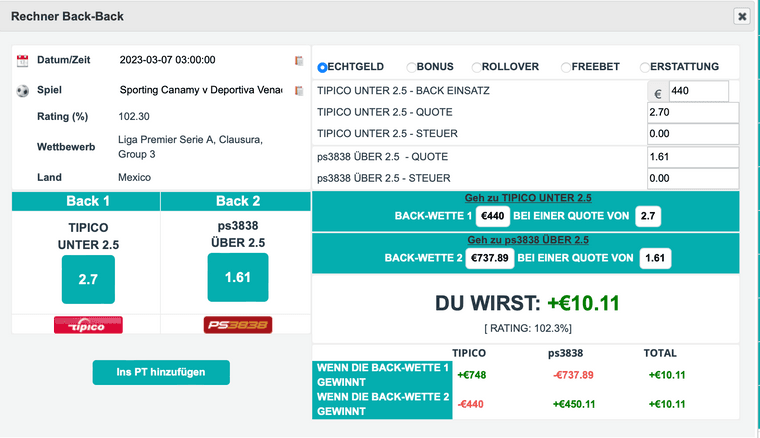
Task: Click the [ RATING: 102.3%] text
Action: [x=528, y=328]
